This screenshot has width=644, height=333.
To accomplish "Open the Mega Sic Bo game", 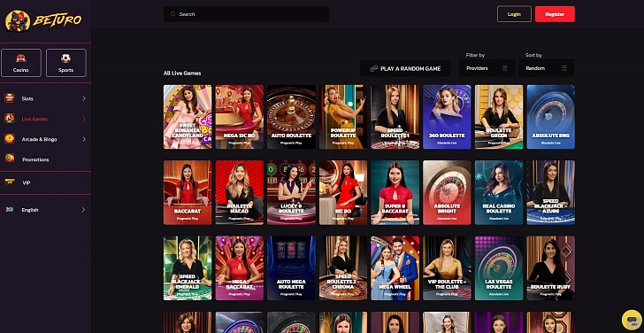I will tap(240, 117).
